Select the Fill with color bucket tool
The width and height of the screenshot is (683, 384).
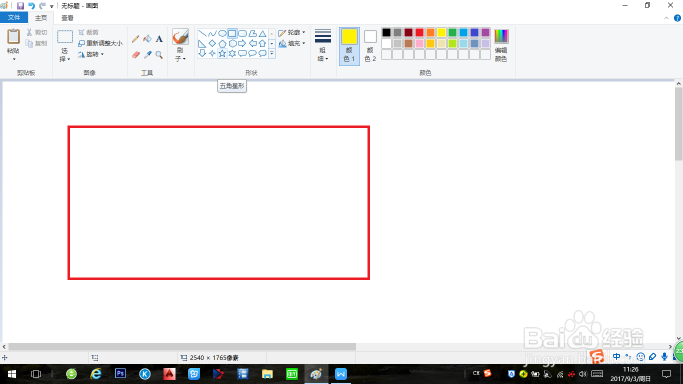(147, 39)
